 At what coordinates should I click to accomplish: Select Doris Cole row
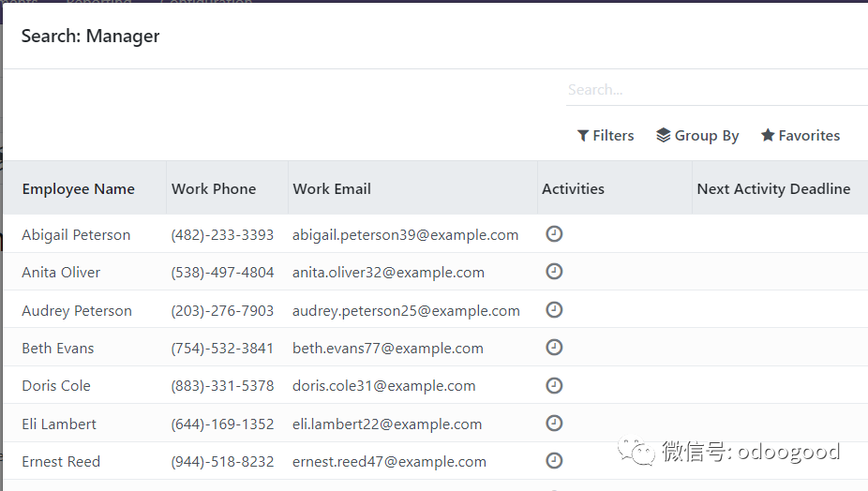(56, 386)
